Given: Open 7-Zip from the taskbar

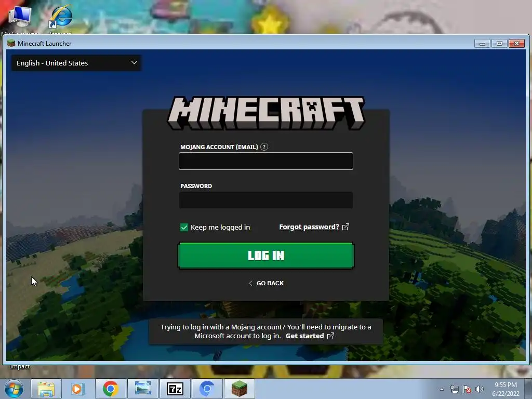Looking at the screenshot, I should point(175,389).
